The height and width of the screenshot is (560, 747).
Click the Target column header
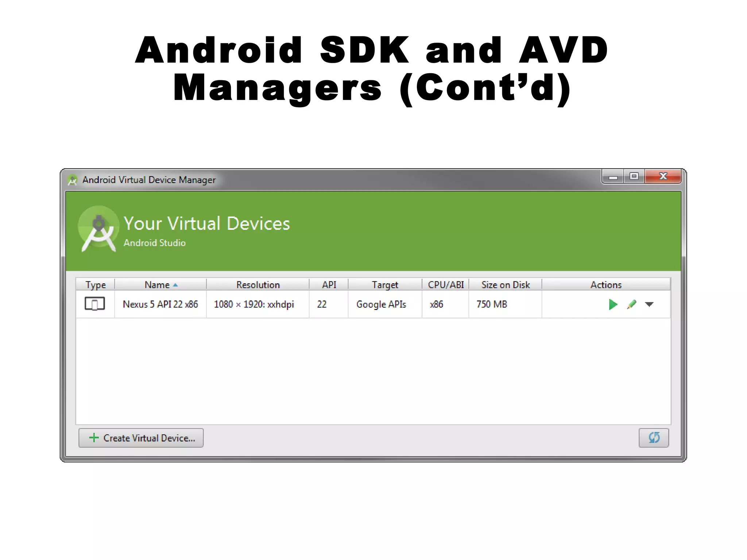click(385, 285)
